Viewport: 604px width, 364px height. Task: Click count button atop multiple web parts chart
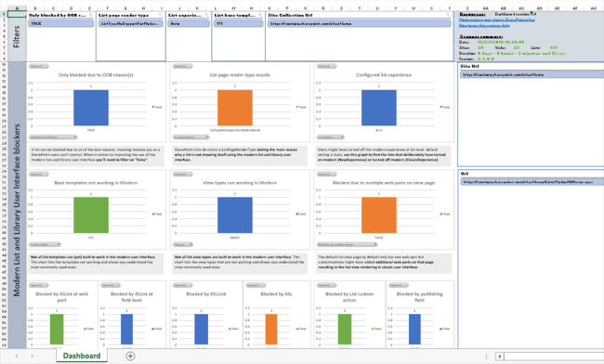coord(327,175)
